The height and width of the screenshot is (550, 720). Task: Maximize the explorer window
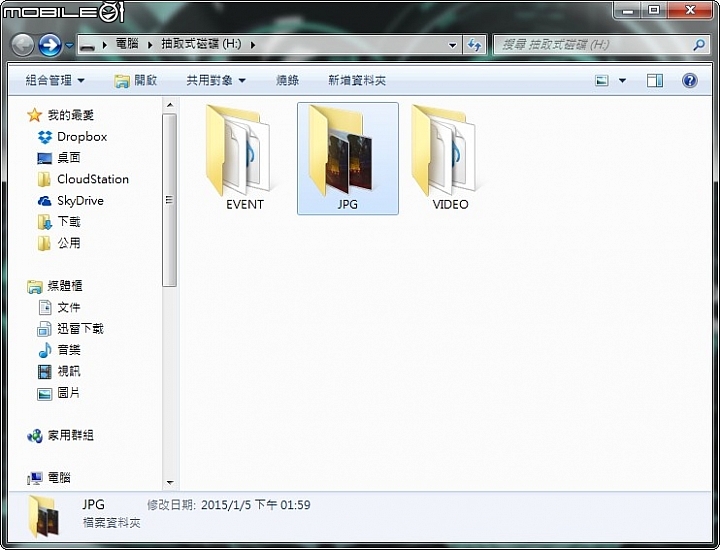pos(655,10)
